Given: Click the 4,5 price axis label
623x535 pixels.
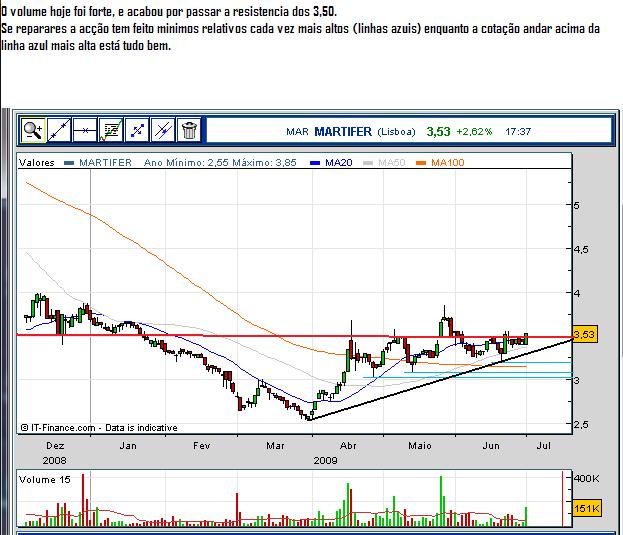Looking at the screenshot, I should tap(580, 249).
